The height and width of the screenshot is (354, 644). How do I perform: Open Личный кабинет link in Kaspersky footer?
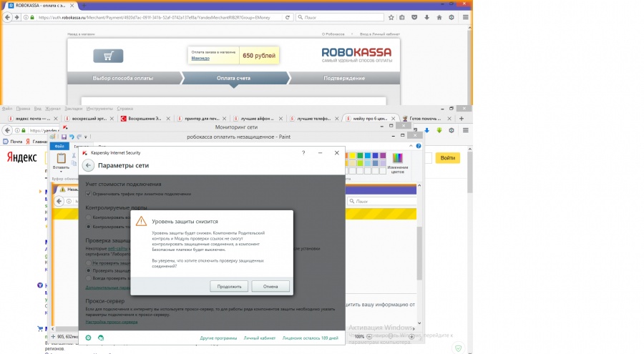(260, 338)
